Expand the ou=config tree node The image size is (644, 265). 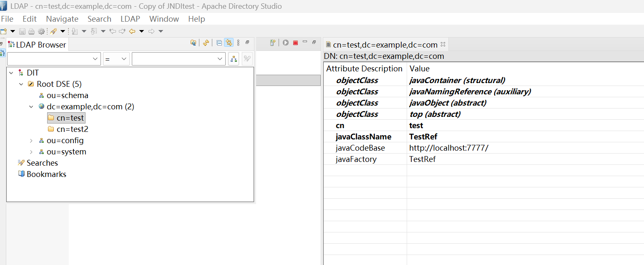(31, 141)
